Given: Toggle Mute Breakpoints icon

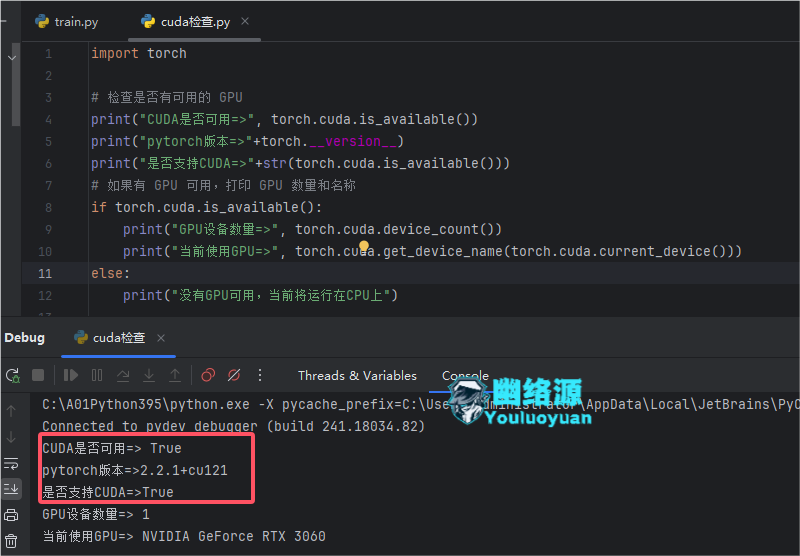Looking at the screenshot, I should click(234, 375).
